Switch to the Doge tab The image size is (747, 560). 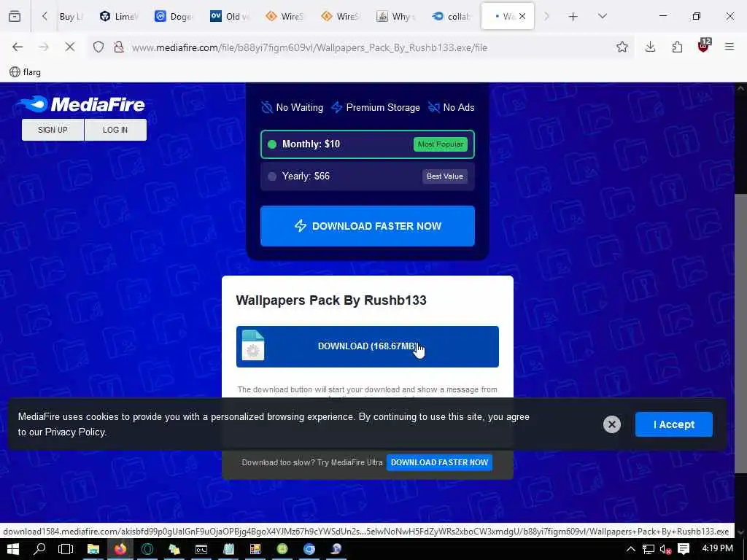[x=174, y=17]
